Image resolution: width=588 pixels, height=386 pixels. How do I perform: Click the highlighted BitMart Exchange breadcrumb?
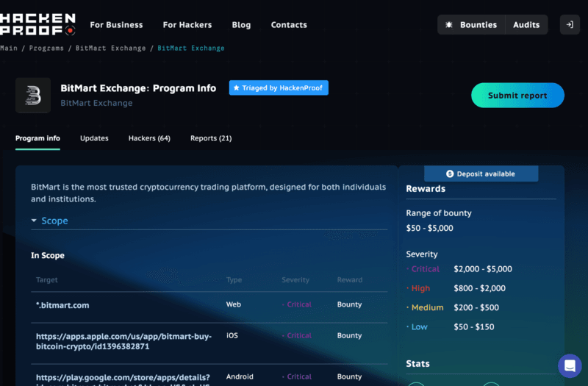click(191, 48)
